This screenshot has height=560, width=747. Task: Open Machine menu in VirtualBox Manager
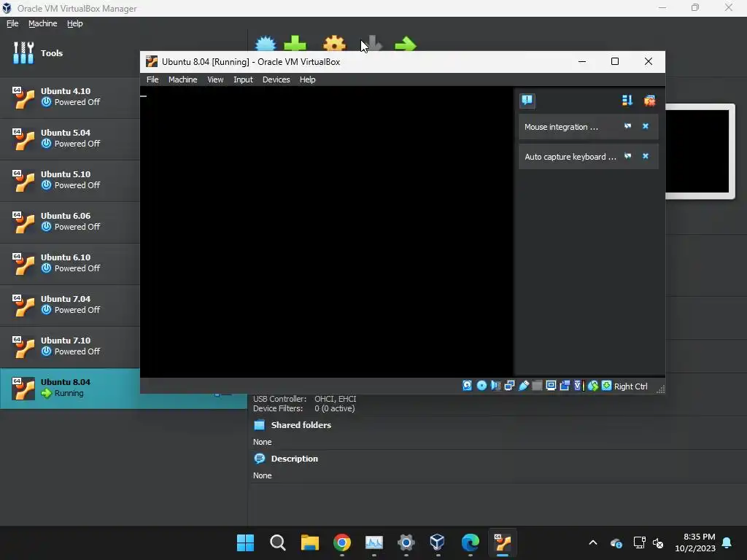pyautogui.click(x=42, y=23)
